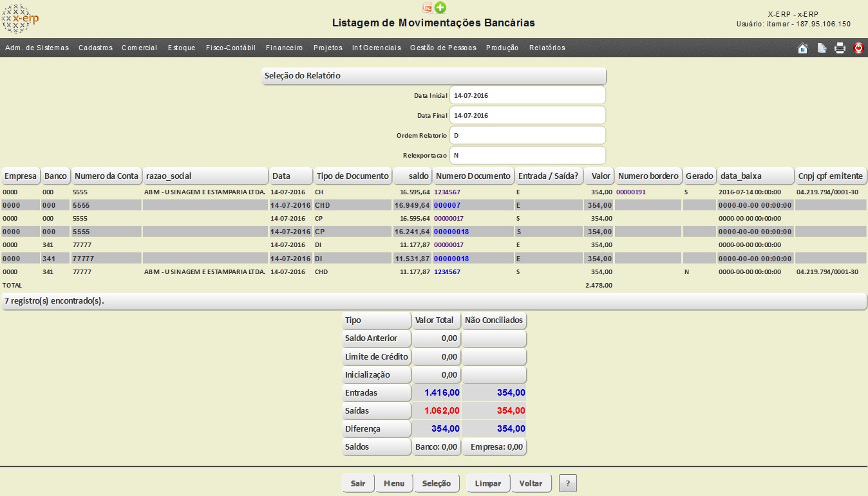
Task: Click the Entradas total 1.416,00
Action: click(x=442, y=392)
